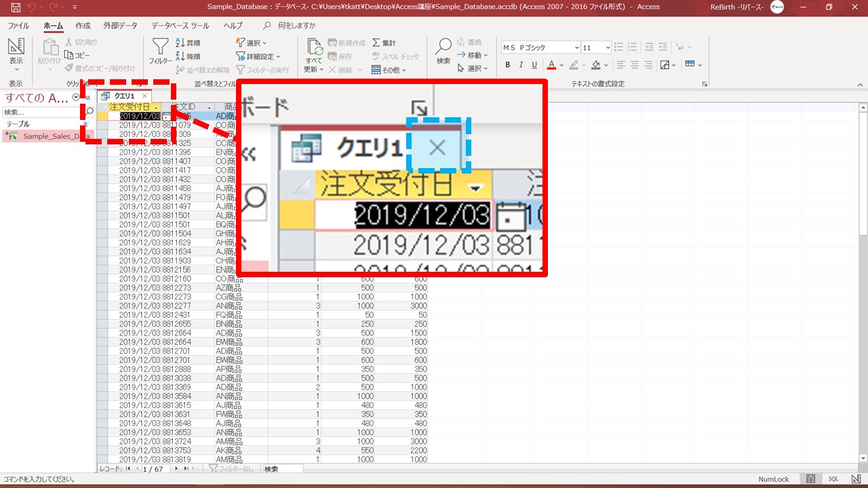Image resolution: width=868 pixels, height=488 pixels.
Task: Toggle bold text formatting
Action: (x=507, y=65)
